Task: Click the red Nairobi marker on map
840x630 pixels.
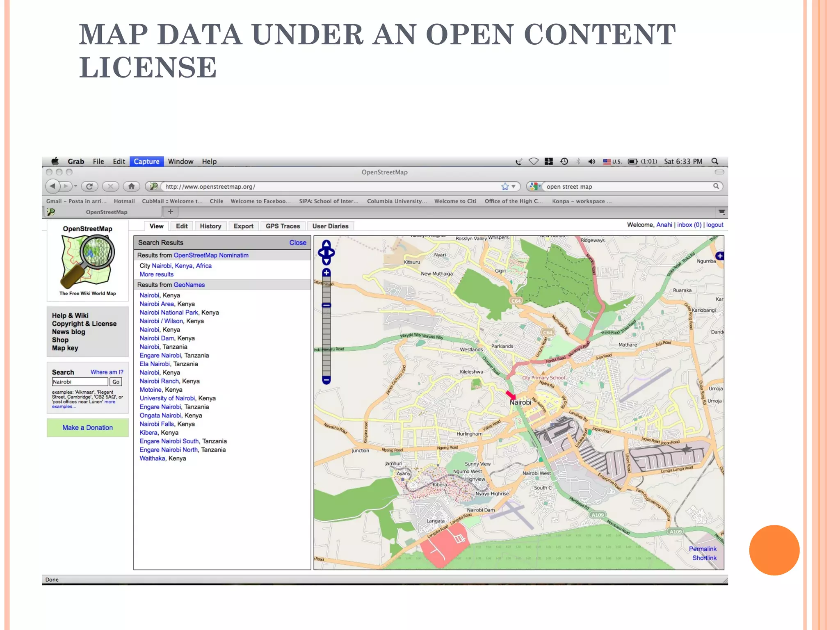Action: tap(511, 395)
